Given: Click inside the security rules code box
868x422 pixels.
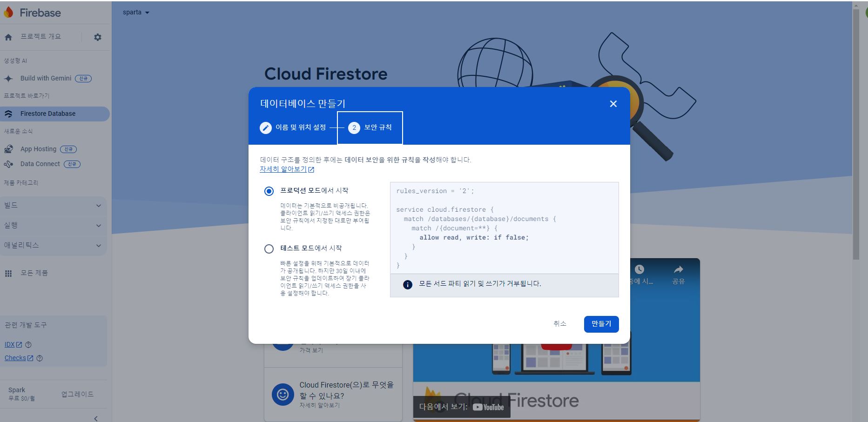Looking at the screenshot, I should click(505, 228).
